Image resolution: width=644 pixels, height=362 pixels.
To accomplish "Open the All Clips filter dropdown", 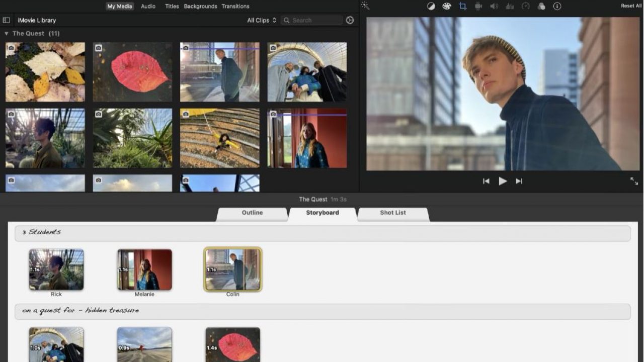I will pyautogui.click(x=262, y=20).
